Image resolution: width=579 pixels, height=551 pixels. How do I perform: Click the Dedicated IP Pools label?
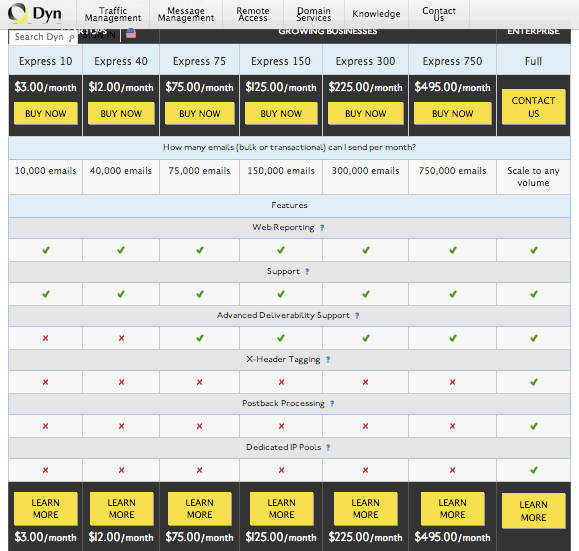[x=284, y=447]
